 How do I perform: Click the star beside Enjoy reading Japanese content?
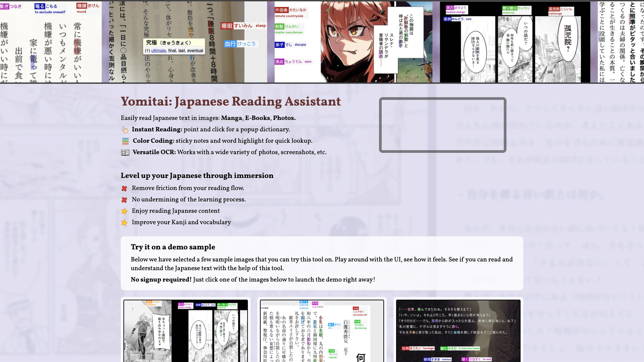(x=124, y=211)
